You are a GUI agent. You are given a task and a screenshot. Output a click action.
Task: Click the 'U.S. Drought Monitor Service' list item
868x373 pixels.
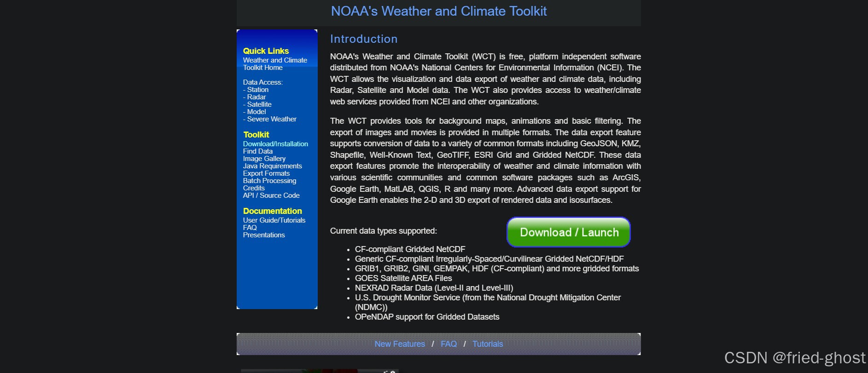pos(488,302)
